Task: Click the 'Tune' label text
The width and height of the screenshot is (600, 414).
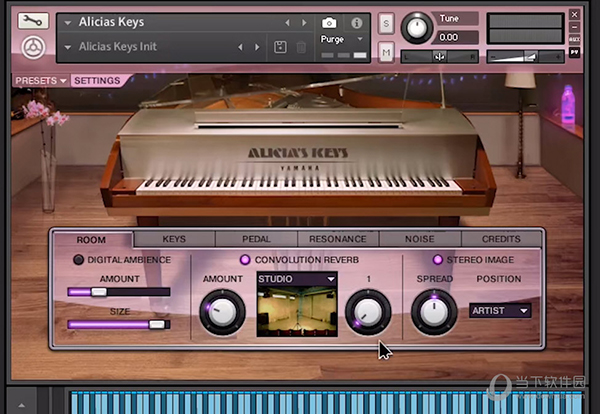Action: click(x=449, y=18)
